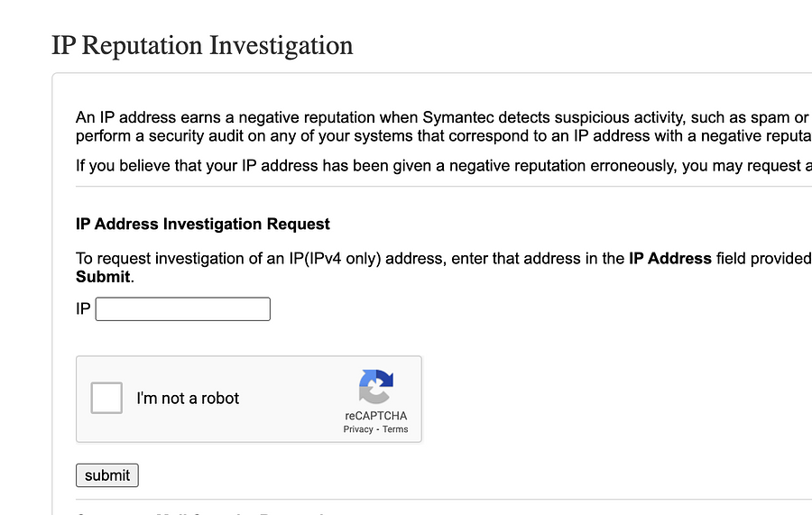Click the submit button
The width and height of the screenshot is (812, 515).
point(107,475)
